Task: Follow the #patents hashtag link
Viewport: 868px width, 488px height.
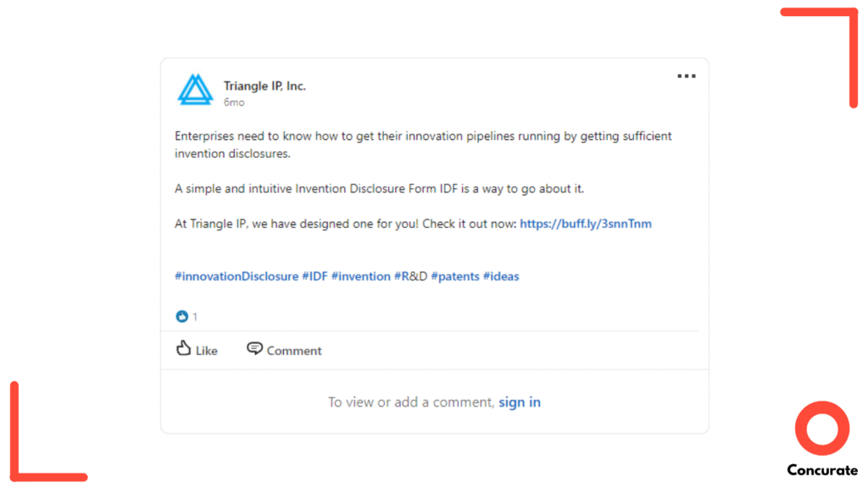Action: (455, 276)
